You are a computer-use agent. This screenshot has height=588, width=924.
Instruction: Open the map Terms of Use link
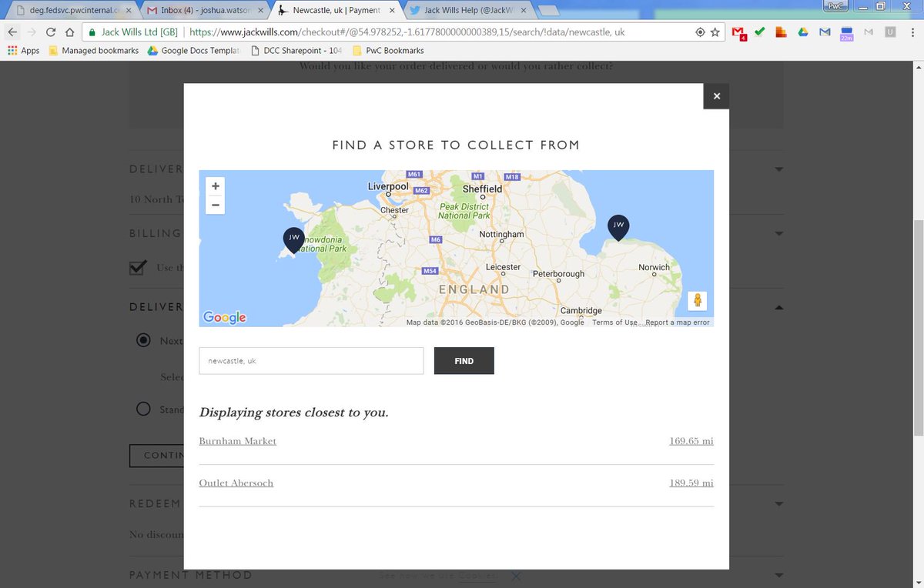[x=614, y=322]
